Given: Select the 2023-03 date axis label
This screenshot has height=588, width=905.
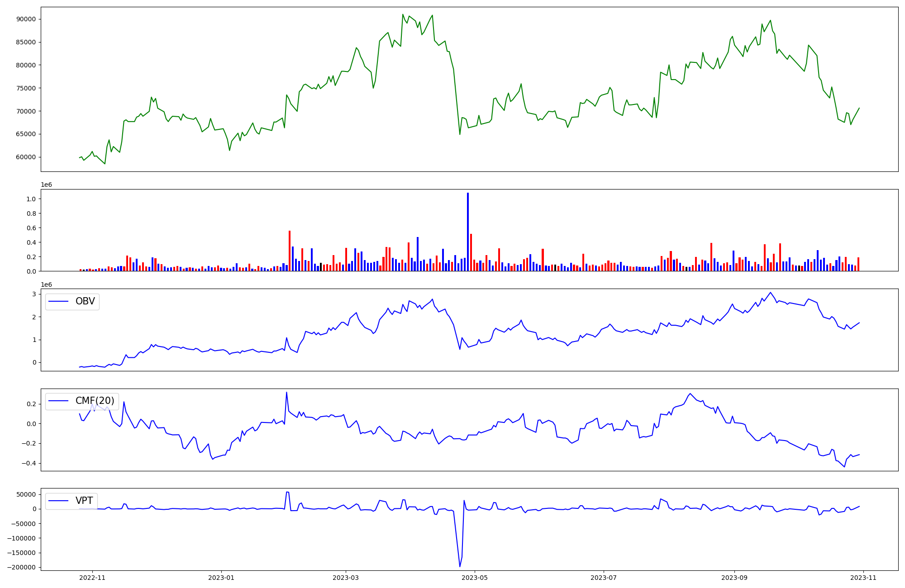Looking at the screenshot, I should pyautogui.click(x=346, y=578).
